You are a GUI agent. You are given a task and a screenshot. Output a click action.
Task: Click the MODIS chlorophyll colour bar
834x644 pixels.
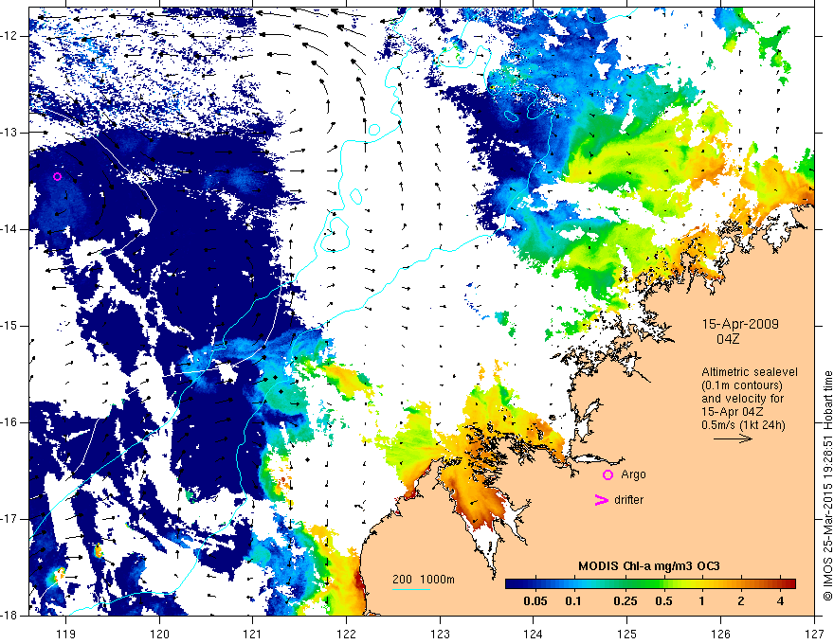coord(650,583)
